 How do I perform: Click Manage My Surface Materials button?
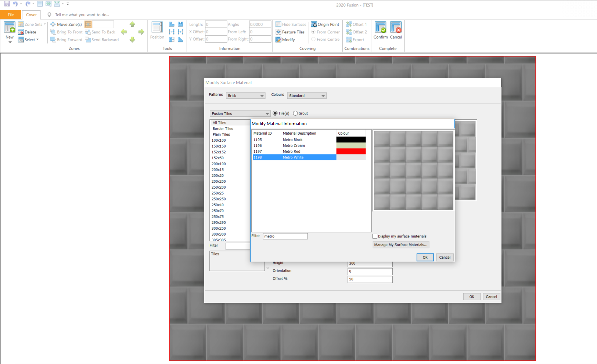[401, 245]
